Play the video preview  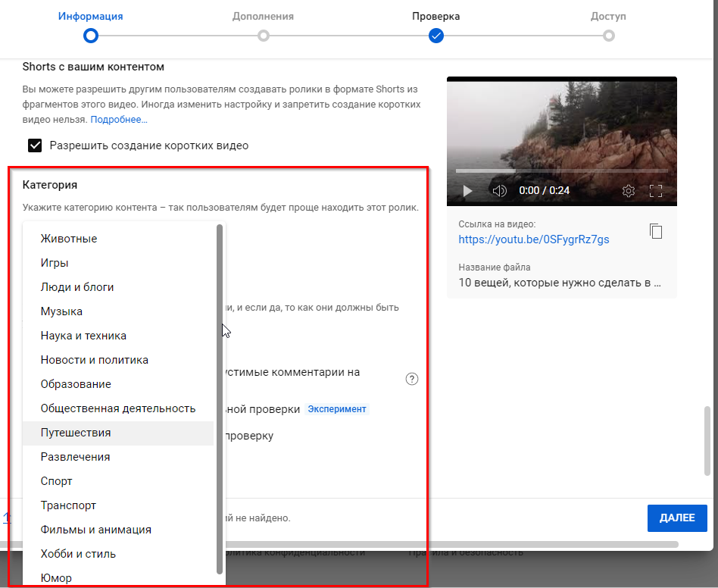467,191
